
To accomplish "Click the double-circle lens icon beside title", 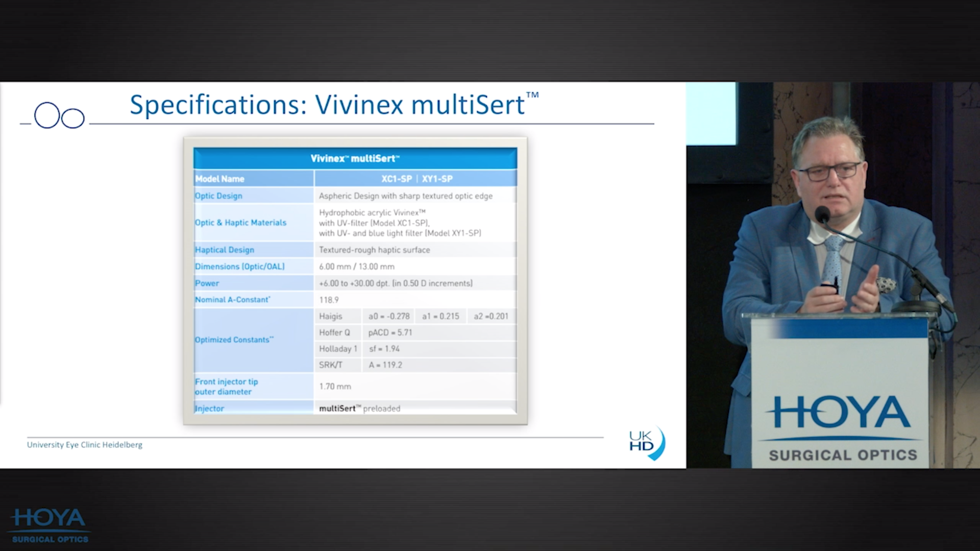I will 59,116.
